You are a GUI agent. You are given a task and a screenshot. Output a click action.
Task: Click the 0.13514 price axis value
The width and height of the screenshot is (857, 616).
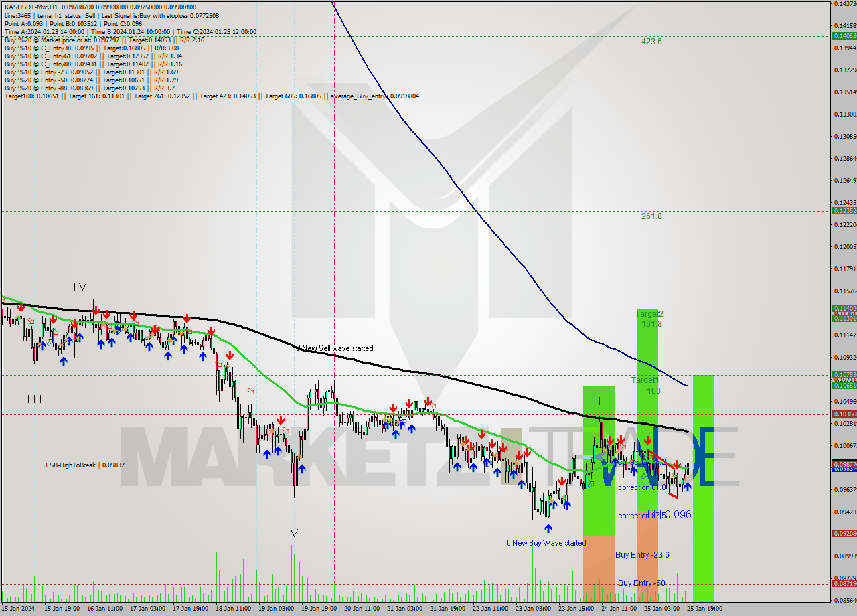point(844,92)
